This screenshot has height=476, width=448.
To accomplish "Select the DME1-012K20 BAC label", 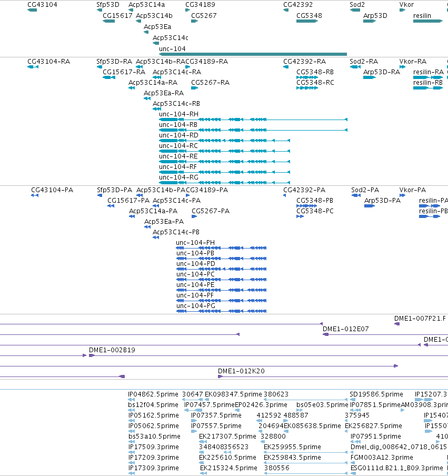I will click(241, 371).
